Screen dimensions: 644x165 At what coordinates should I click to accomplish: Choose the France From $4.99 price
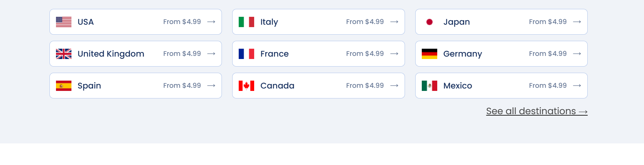[x=365, y=54]
